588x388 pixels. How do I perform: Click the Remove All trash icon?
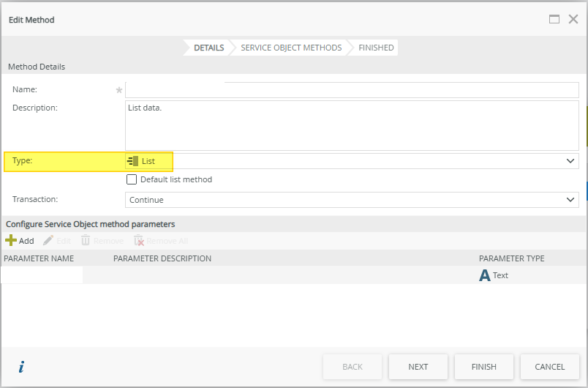[139, 240]
